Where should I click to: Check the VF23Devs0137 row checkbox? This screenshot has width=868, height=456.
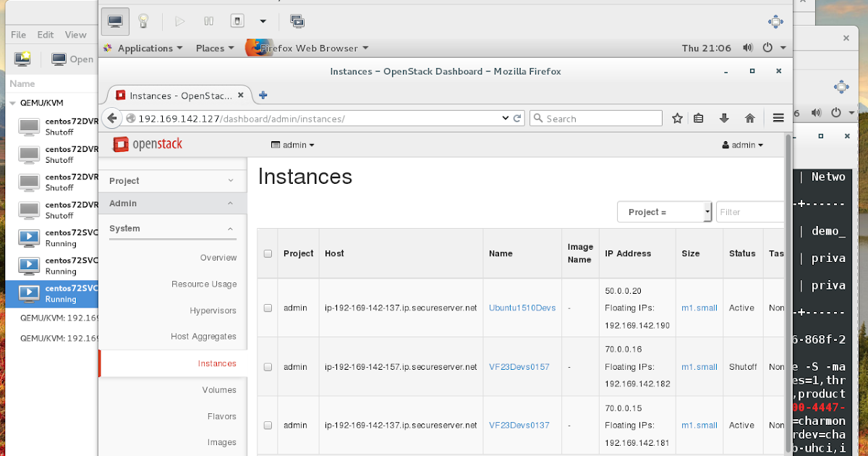coord(268,426)
